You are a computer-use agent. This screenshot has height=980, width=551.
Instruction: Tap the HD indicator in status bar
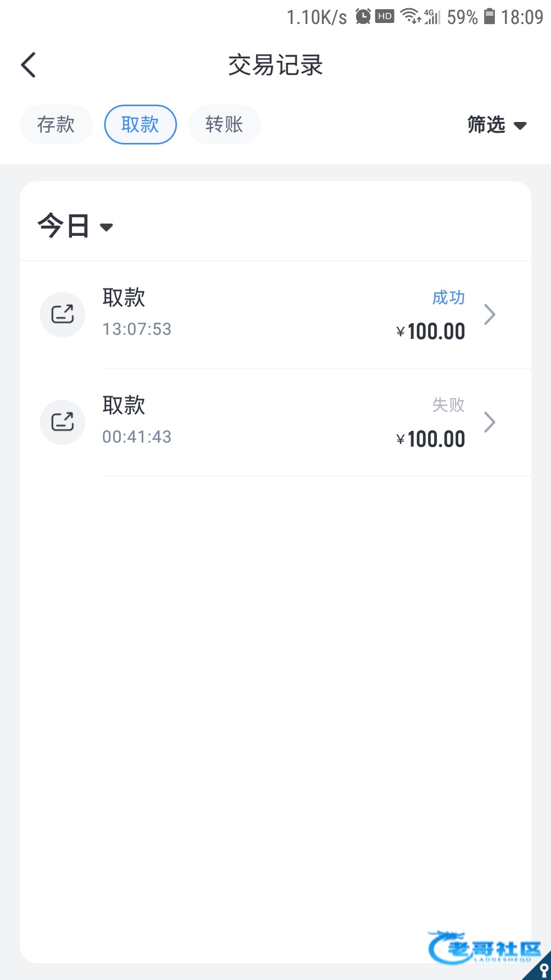click(x=385, y=16)
